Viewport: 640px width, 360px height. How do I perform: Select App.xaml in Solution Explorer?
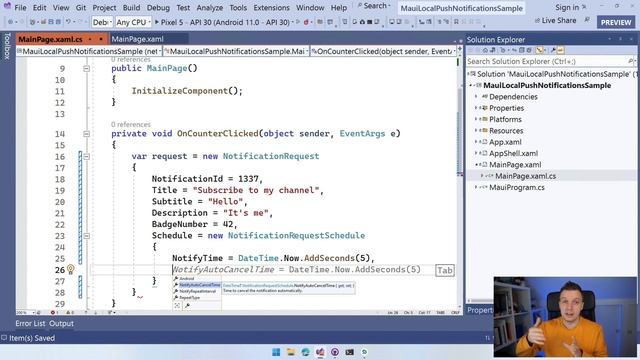[x=505, y=142]
